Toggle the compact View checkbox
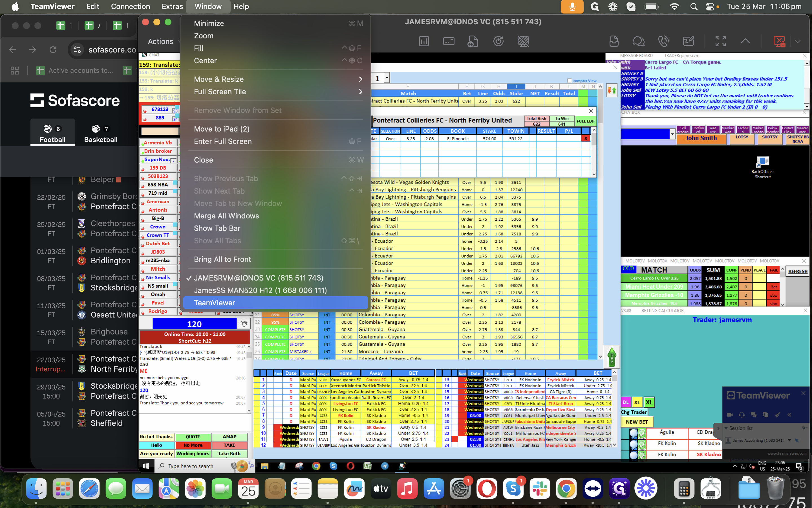Screen dimensions: 812x508 click(570, 81)
